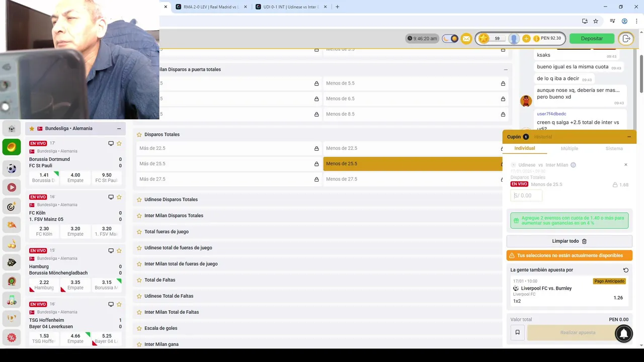Switch to UDI 0-1 INT browser tab
644x362 pixels.
tap(291, 7)
